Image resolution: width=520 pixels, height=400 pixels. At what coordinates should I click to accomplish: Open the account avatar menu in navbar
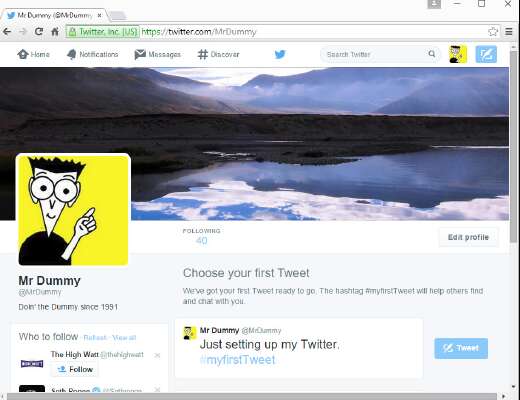point(458,54)
